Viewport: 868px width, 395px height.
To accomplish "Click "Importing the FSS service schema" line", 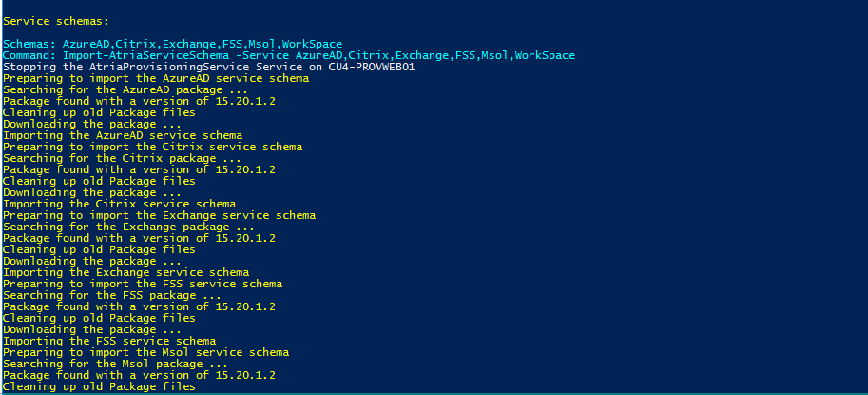I will coord(109,341).
